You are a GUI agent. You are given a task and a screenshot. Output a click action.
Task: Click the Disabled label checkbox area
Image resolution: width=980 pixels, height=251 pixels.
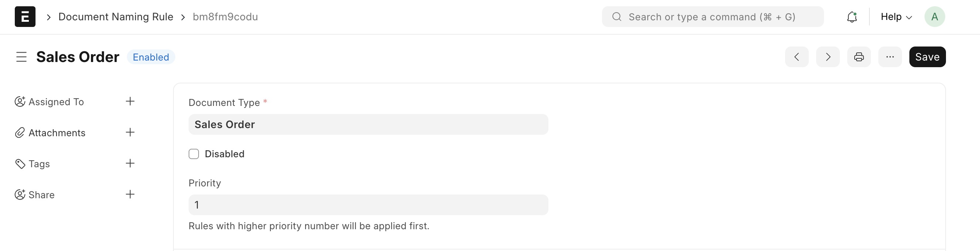(x=224, y=154)
